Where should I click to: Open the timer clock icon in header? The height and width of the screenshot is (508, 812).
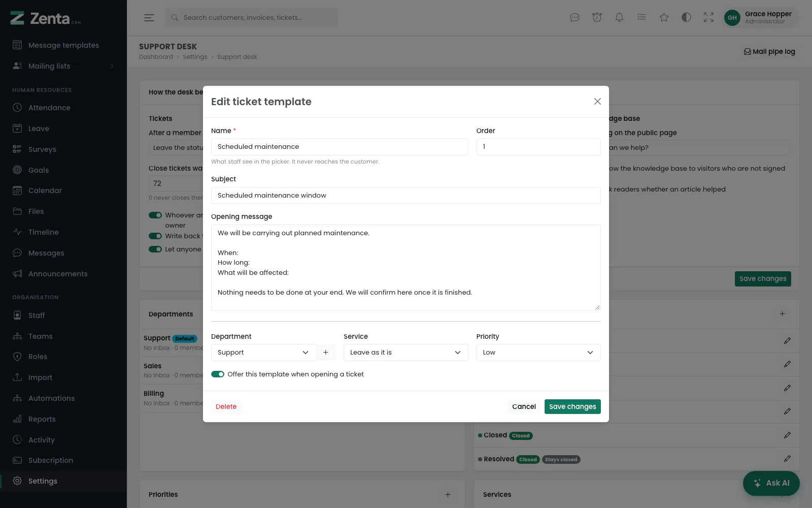click(597, 18)
